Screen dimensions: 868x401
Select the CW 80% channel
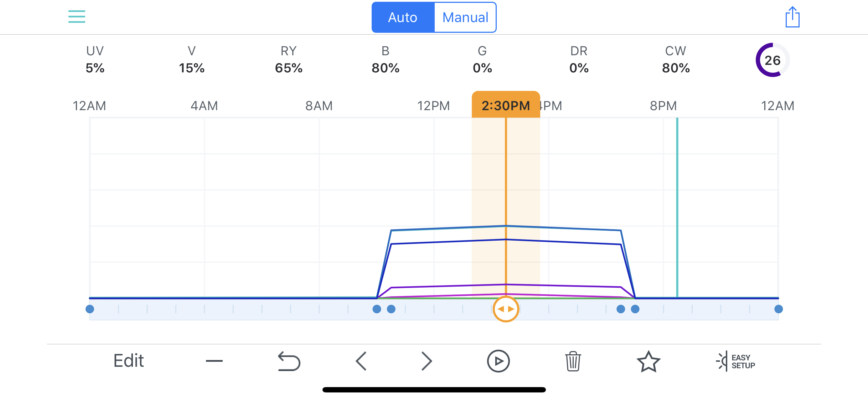tap(676, 60)
